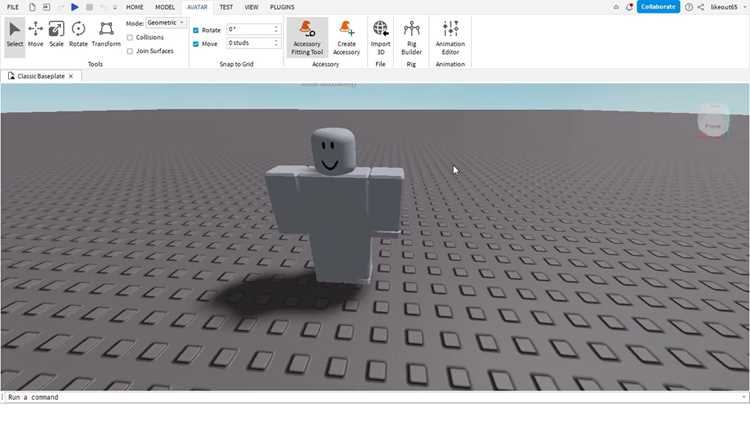This screenshot has width=750, height=421.
Task: Click the grey Stop button in quick toolbar
Action: (89, 7)
